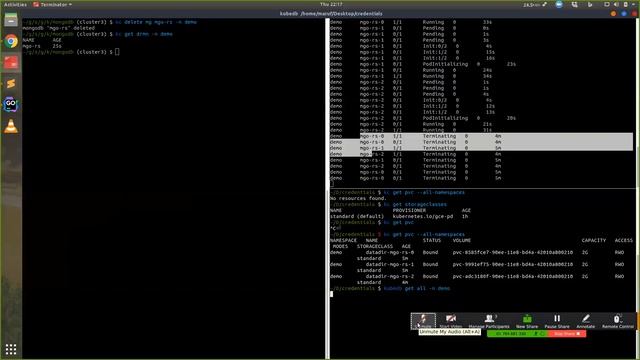The height and width of the screenshot is (360, 640).
Task: Launch VLC media player from dock
Action: point(11,127)
